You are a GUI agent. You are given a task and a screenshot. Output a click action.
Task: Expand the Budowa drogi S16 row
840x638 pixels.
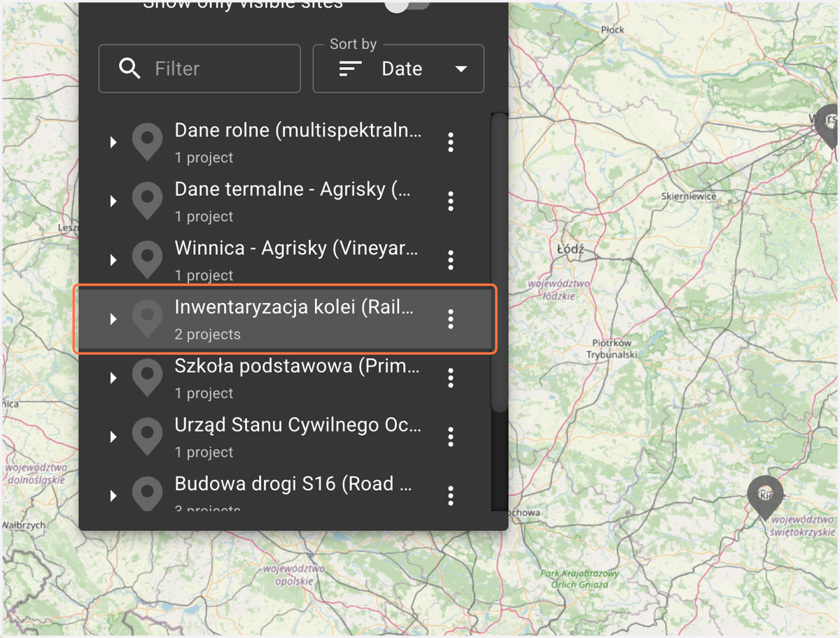click(113, 496)
